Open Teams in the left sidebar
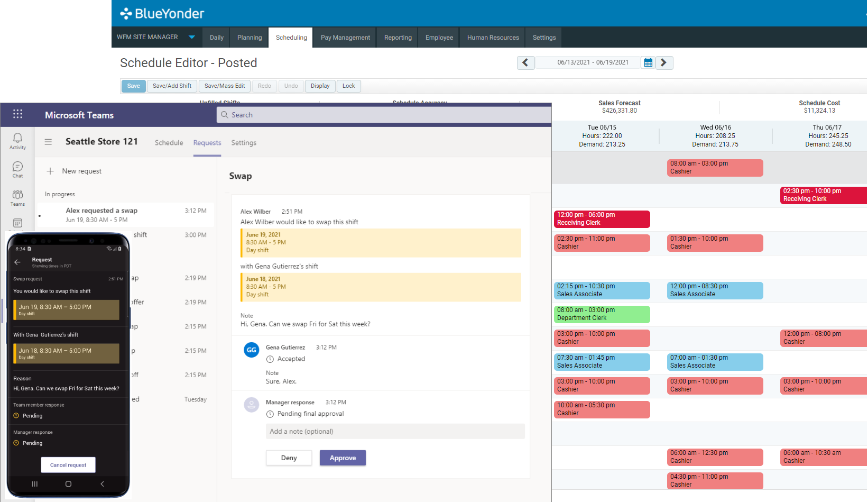Image resolution: width=868 pixels, height=502 pixels. (x=17, y=198)
